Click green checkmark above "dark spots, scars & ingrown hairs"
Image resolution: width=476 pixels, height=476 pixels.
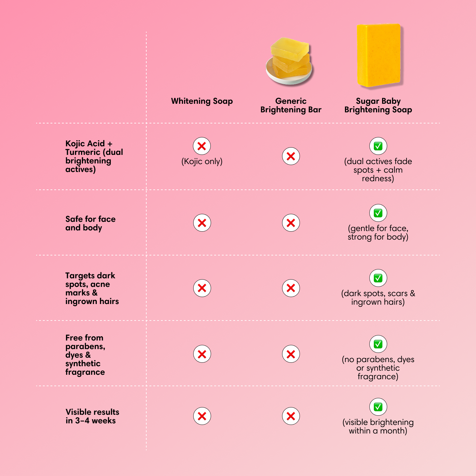378,278
